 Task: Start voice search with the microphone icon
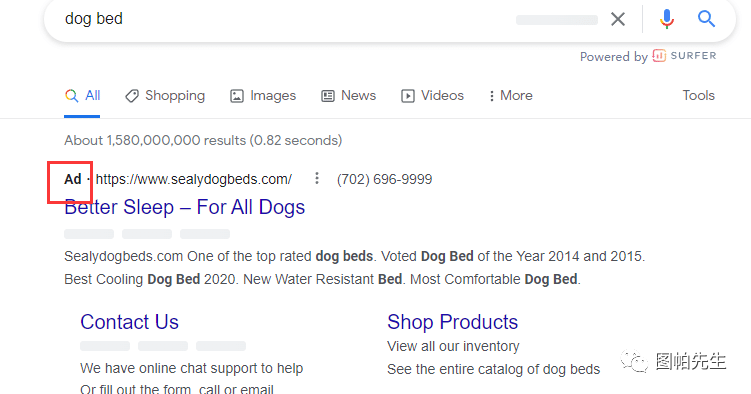pyautogui.click(x=666, y=19)
